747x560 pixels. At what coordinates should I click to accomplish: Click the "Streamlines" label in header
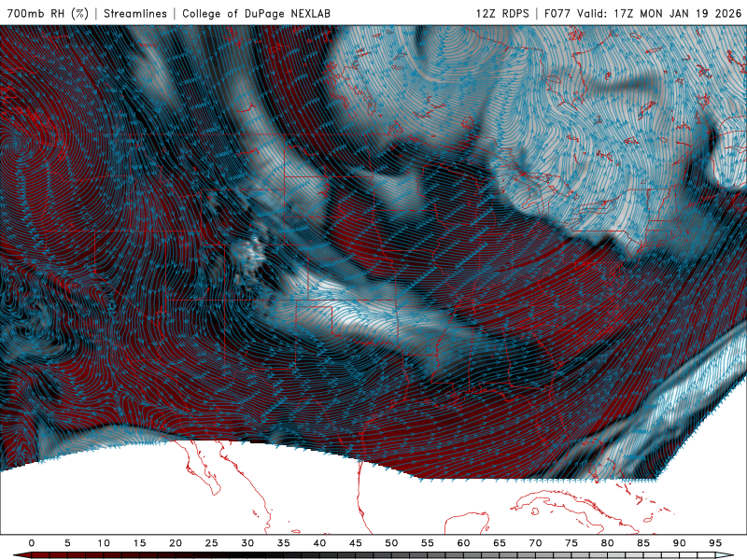point(135,13)
